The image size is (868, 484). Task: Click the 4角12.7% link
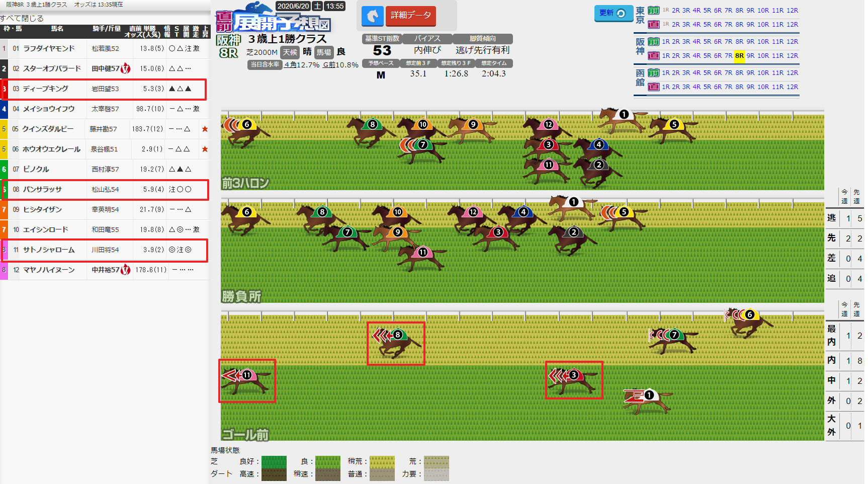click(x=302, y=65)
